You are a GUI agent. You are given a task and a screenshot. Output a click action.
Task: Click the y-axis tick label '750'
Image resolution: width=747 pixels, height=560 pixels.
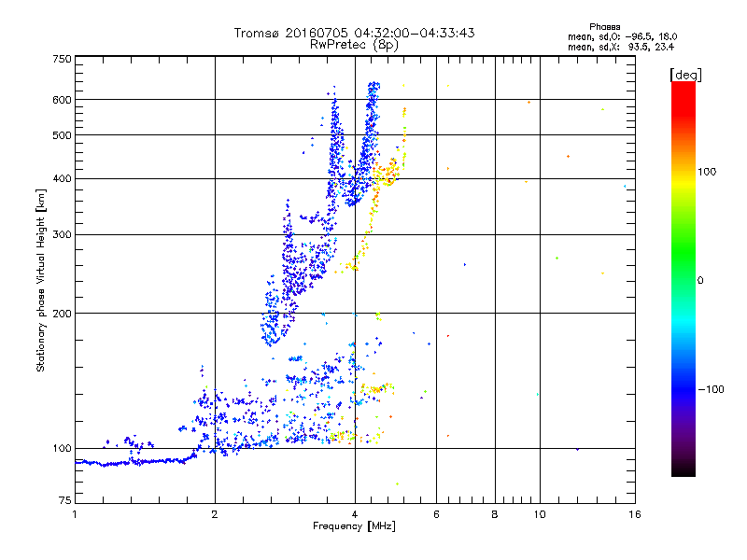point(62,59)
